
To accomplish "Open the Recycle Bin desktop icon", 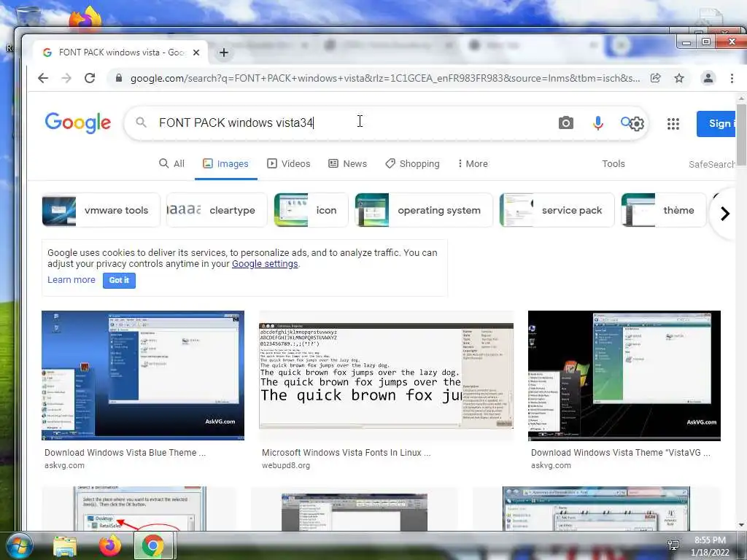I will (x=28, y=15).
